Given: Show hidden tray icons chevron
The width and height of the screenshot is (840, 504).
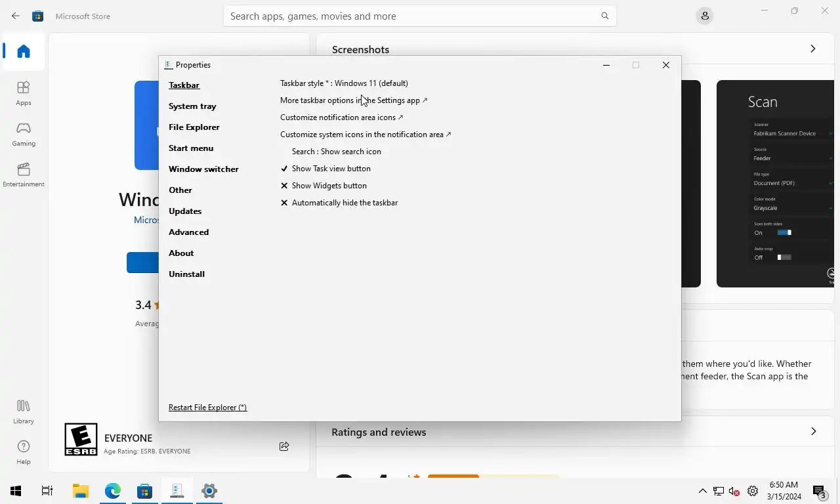Looking at the screenshot, I should coord(702,491).
